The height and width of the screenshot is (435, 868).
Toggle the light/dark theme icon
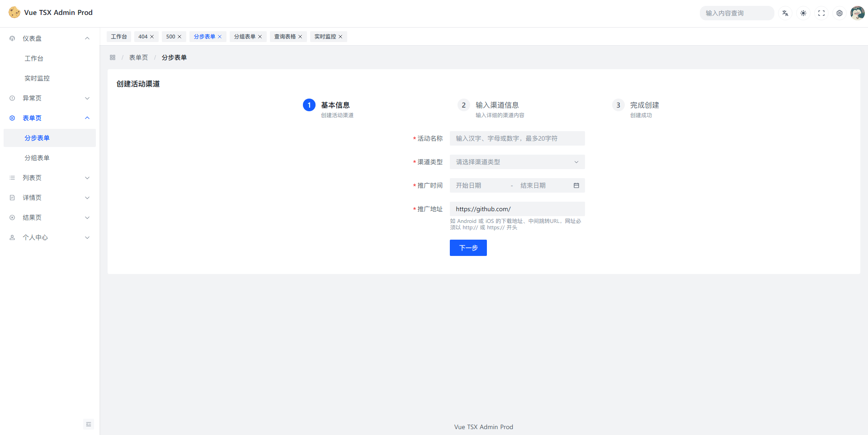(x=803, y=13)
